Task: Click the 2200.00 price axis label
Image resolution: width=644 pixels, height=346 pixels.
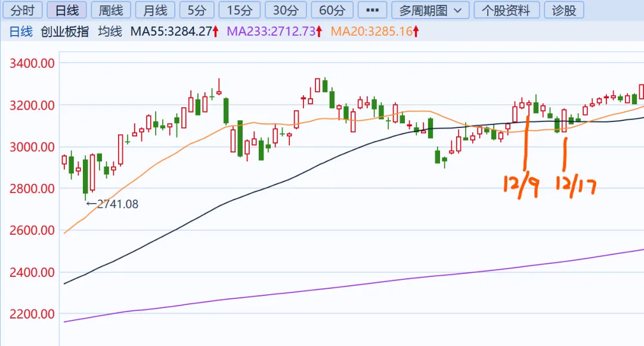Action: coord(32,314)
